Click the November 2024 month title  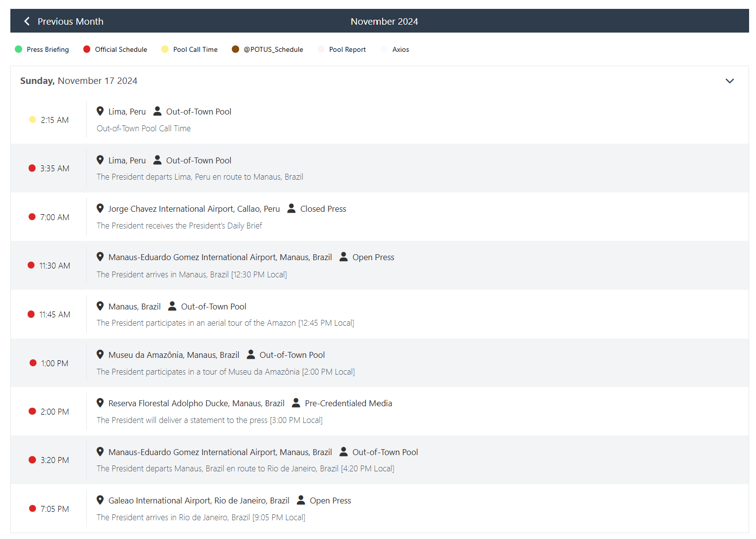pyautogui.click(x=384, y=21)
